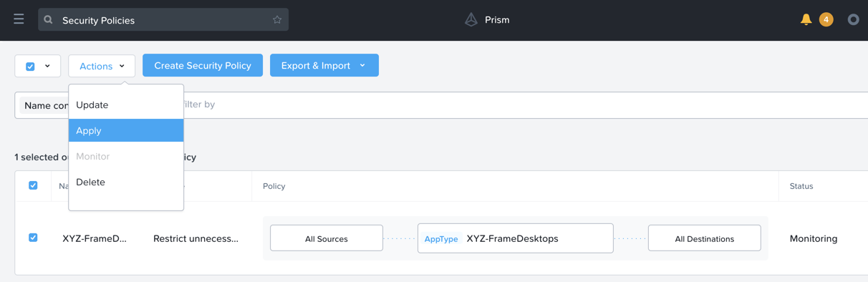Open the orange 4 notifications badge
Viewport: 868px width, 282px height.
(x=826, y=19)
